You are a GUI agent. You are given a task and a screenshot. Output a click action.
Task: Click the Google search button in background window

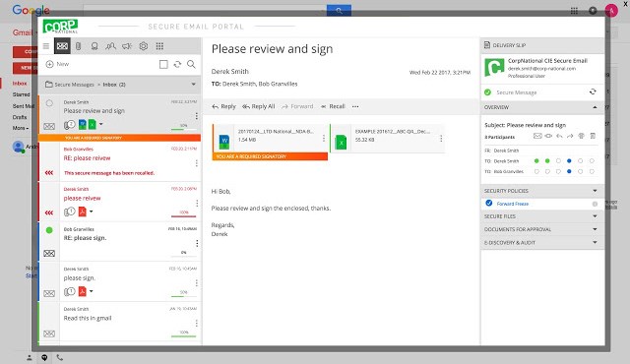click(339, 11)
